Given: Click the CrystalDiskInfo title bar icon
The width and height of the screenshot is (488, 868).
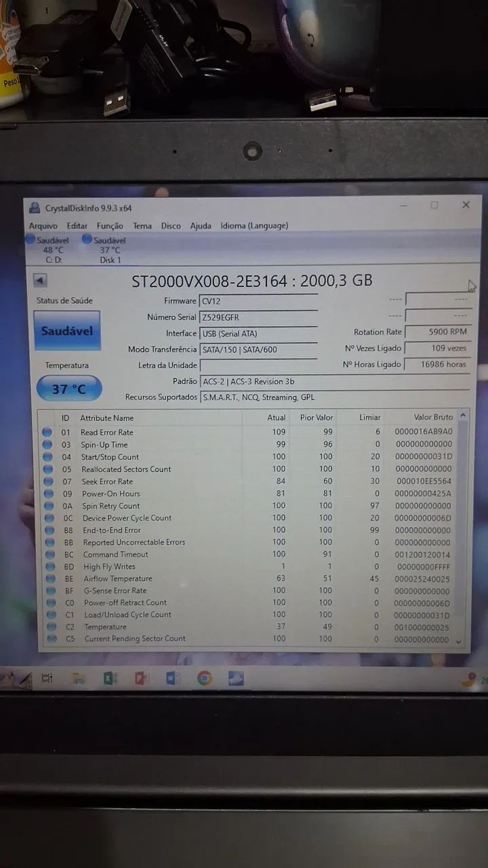Looking at the screenshot, I should (35, 208).
